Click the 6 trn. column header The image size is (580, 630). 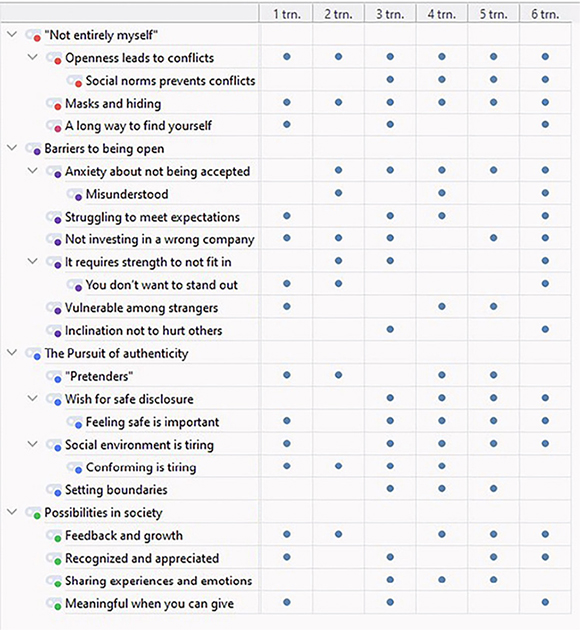pos(545,14)
